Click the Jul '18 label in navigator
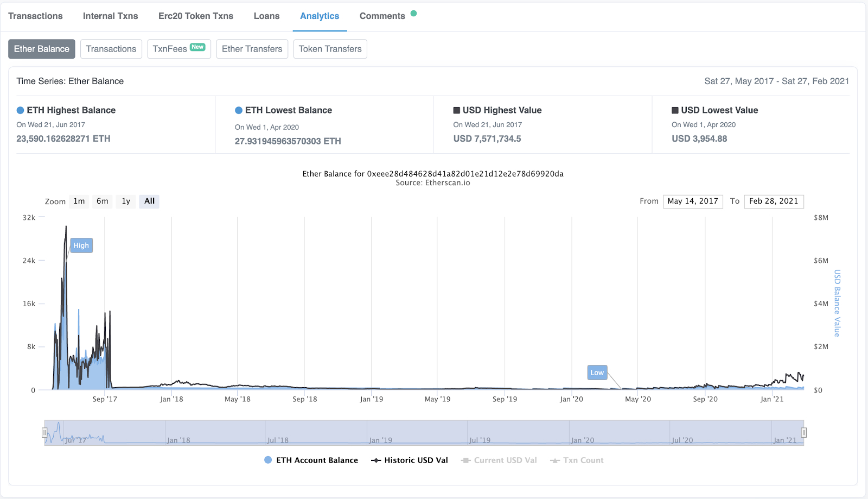This screenshot has width=868, height=499. click(278, 440)
